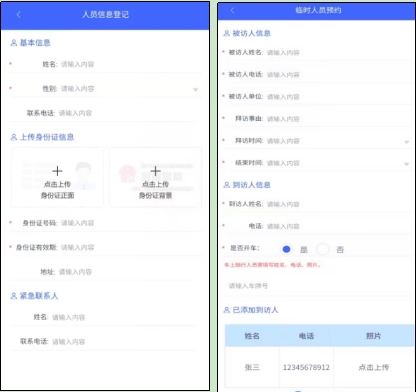Image resolution: width=416 pixels, height=392 pixels.
Task: Open the 性别 dropdown arrow
Action: pyautogui.click(x=196, y=90)
